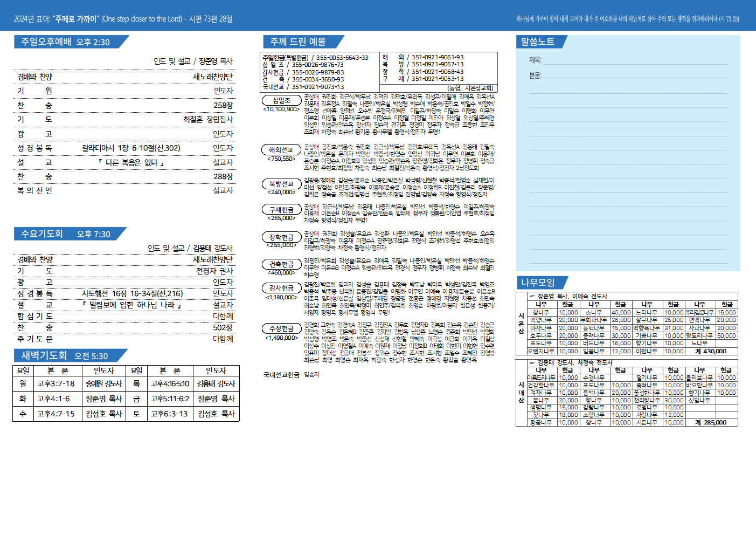This screenshot has width=756, height=535.
Task: Select account number '351-0921-9068-43'
Action: click(438, 72)
